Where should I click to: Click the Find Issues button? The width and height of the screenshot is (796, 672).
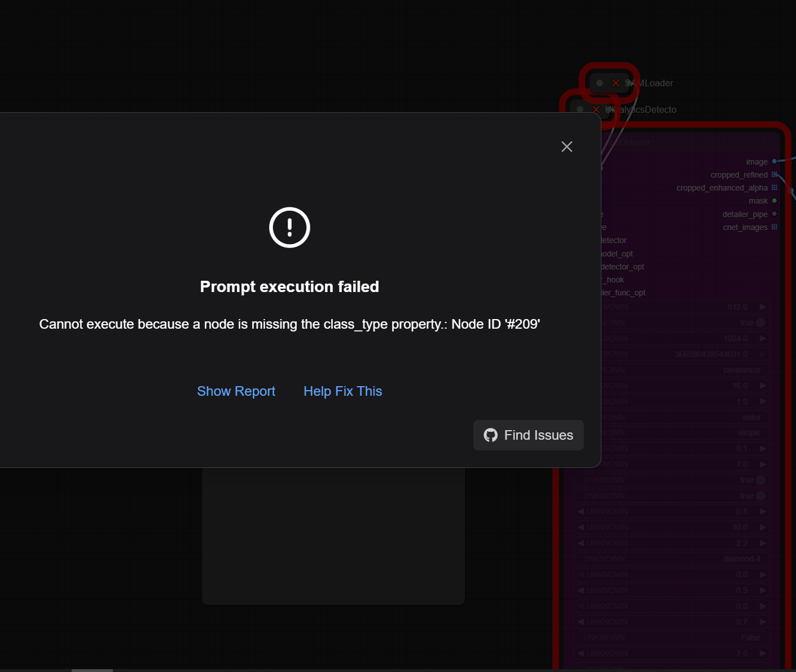[x=529, y=435]
